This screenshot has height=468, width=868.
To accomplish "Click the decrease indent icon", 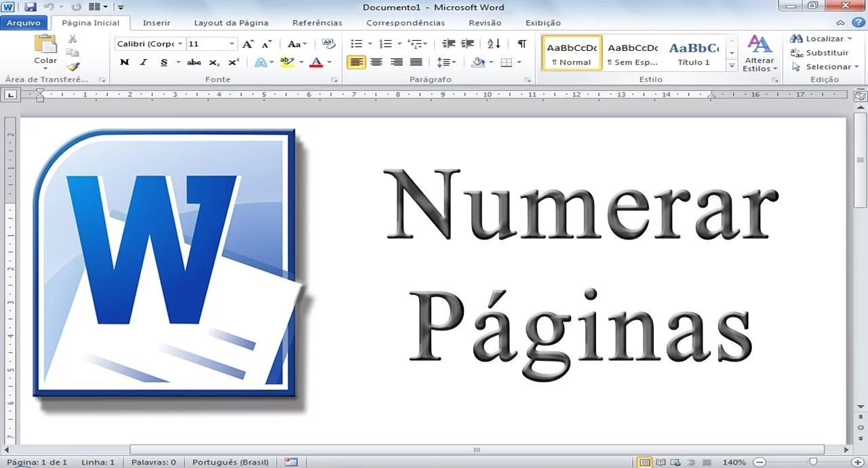I will [448, 44].
